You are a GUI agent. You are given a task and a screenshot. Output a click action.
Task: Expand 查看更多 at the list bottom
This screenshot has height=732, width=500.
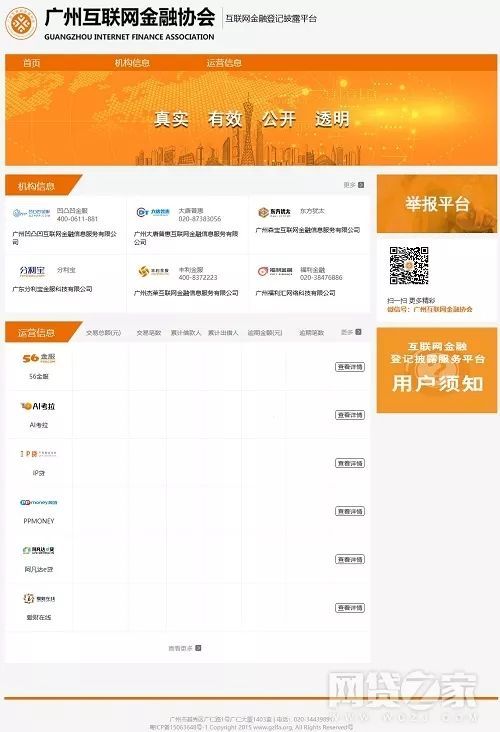184,648
